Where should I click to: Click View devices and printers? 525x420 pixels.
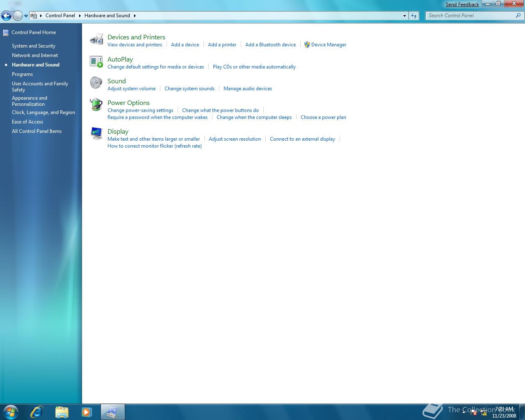tap(135, 45)
